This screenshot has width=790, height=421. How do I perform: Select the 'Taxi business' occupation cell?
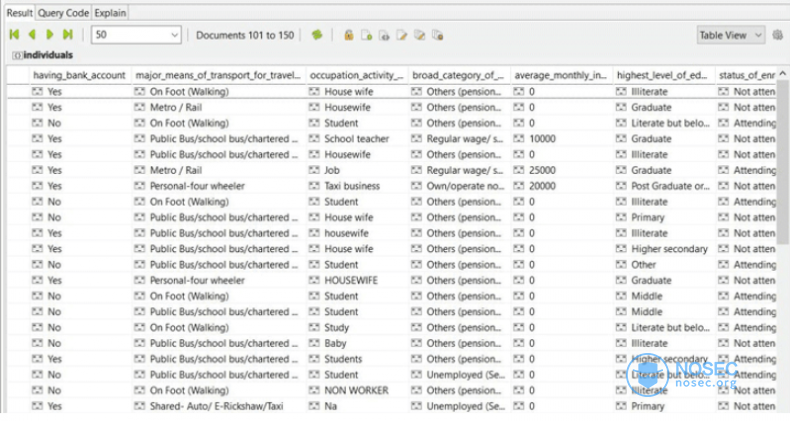click(357, 186)
